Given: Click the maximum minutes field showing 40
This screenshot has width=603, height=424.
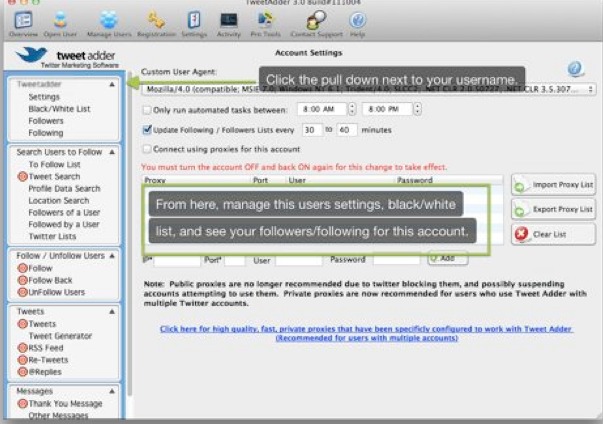Looking at the screenshot, I should [346, 130].
